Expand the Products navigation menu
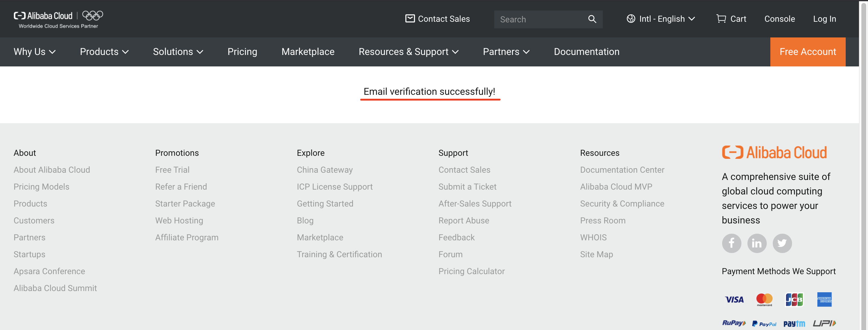Screen dimensions: 868x330 tap(104, 52)
